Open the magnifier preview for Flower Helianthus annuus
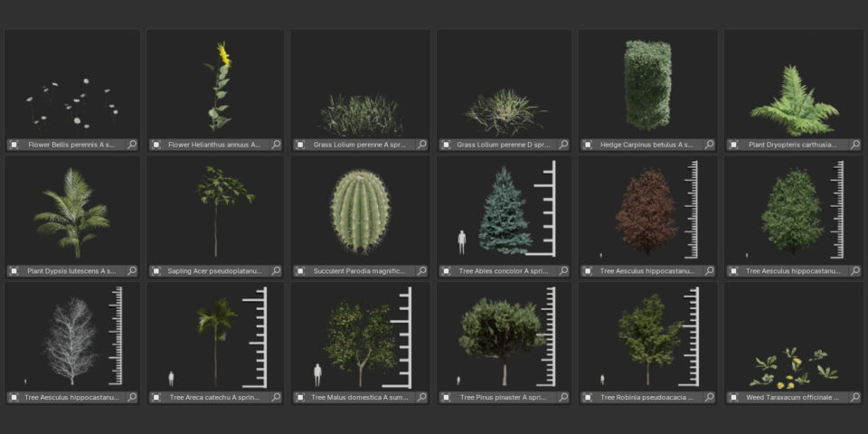Screen dimensions: 868x434 (276, 145)
